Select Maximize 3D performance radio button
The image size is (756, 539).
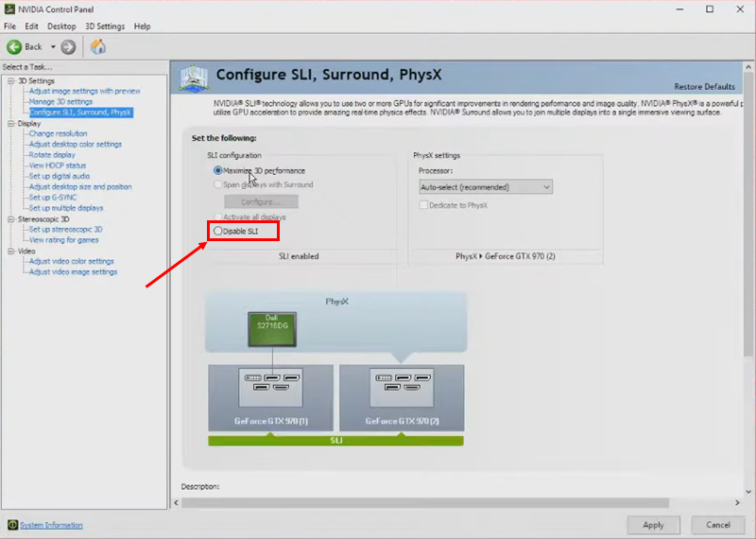point(218,170)
